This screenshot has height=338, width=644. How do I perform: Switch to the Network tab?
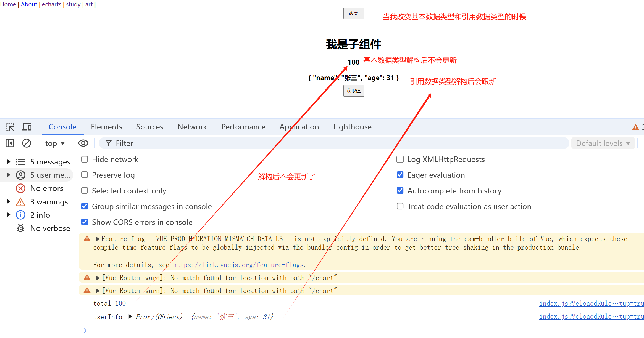coord(192,127)
